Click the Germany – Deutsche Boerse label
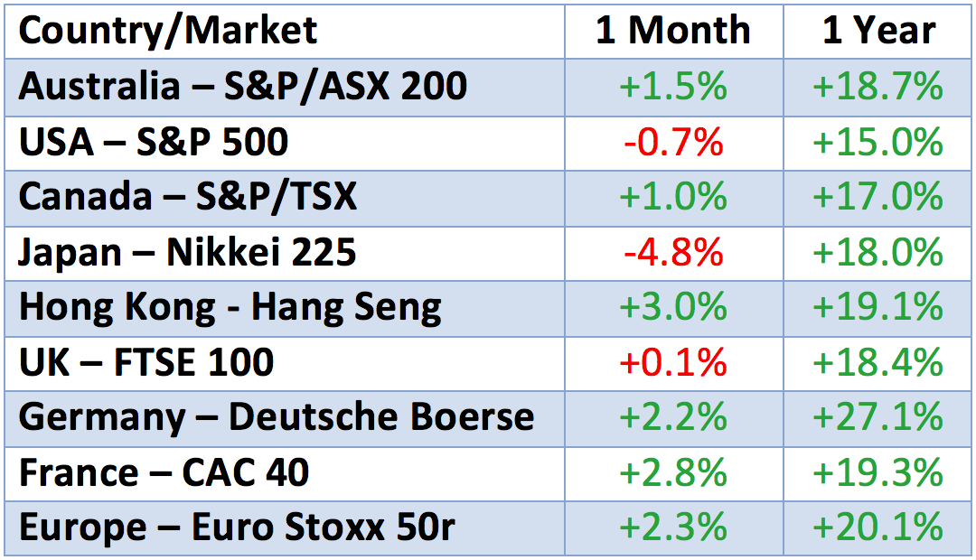 pos(277,417)
